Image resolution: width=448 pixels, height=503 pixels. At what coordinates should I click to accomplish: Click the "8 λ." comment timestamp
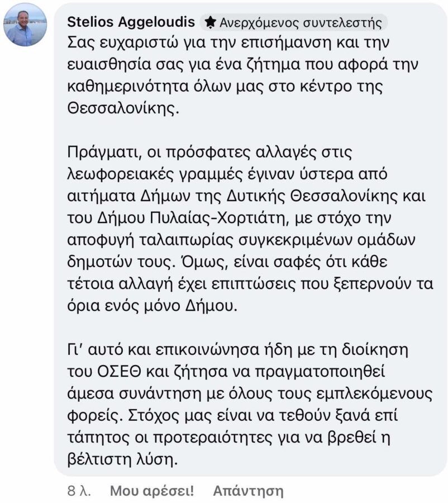tap(79, 491)
